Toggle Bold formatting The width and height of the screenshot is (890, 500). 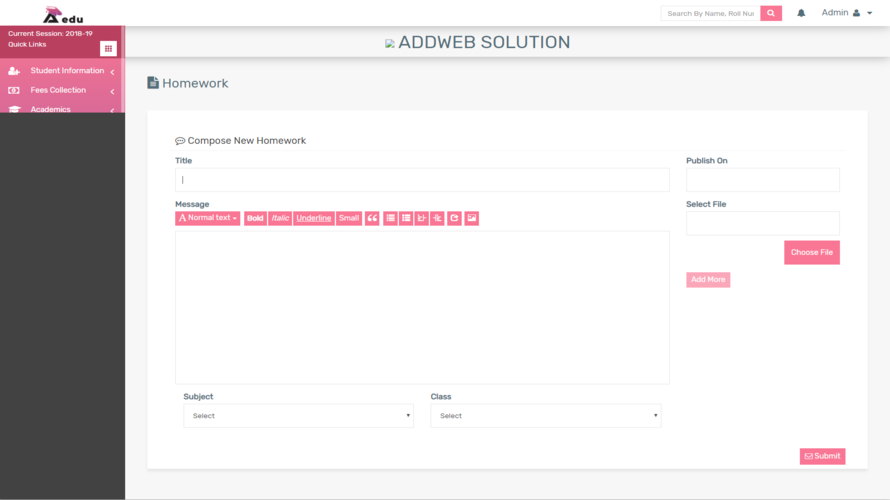click(255, 218)
